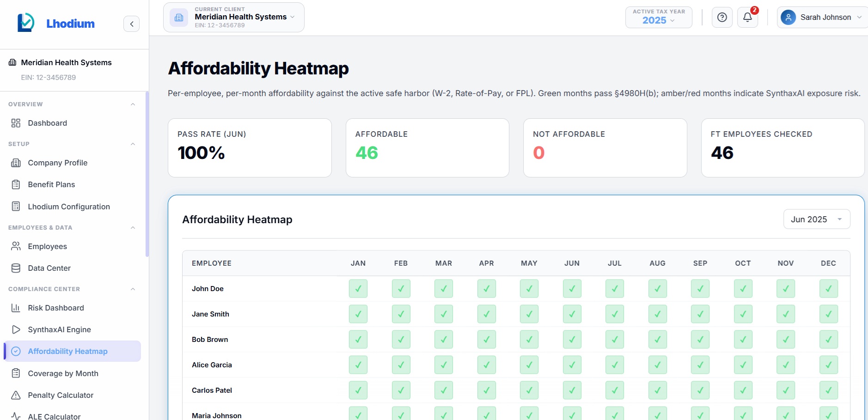
Task: Click the current client building icon
Action: tap(179, 18)
